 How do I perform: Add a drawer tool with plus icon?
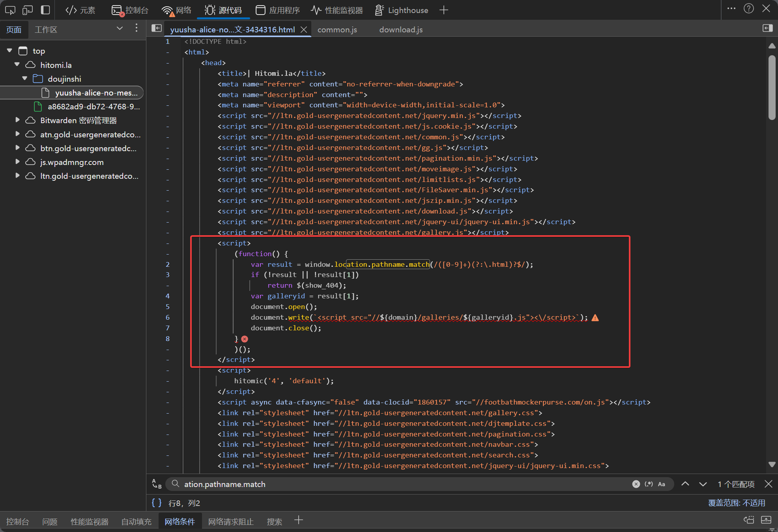tap(299, 520)
